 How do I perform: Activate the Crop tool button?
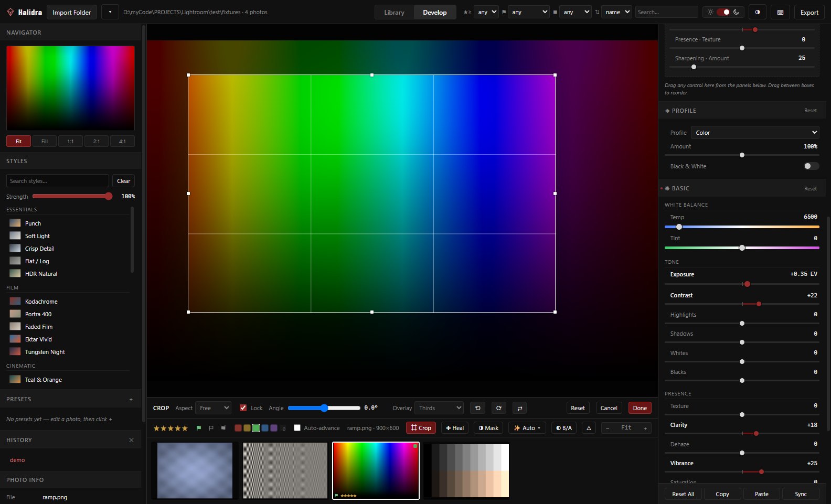pyautogui.click(x=421, y=428)
